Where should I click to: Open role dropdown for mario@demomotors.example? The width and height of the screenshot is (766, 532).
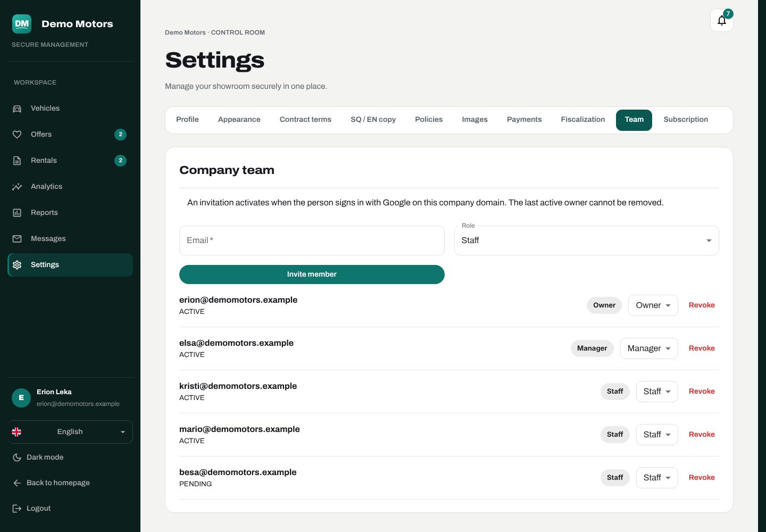coord(657,435)
